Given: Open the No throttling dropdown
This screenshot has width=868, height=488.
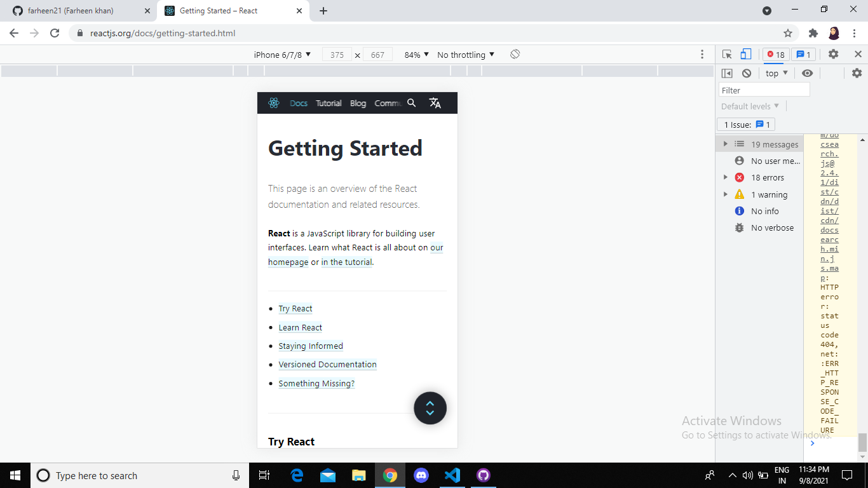Looking at the screenshot, I should [466, 55].
